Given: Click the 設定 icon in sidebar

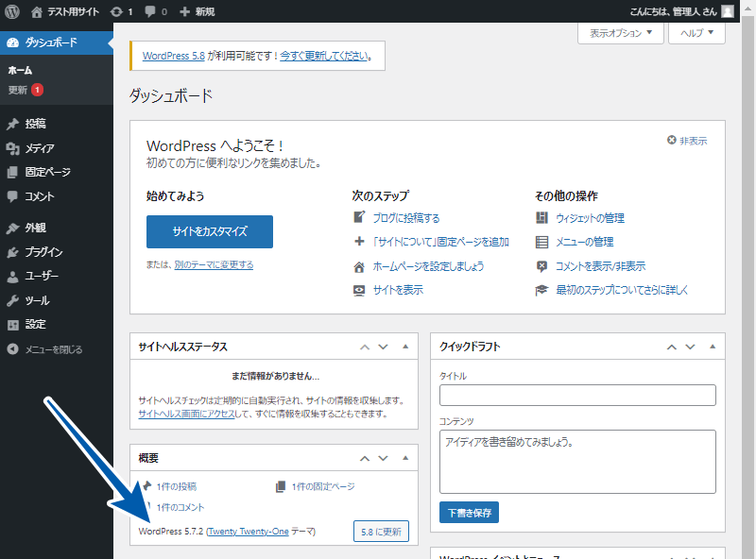Looking at the screenshot, I should point(13,324).
